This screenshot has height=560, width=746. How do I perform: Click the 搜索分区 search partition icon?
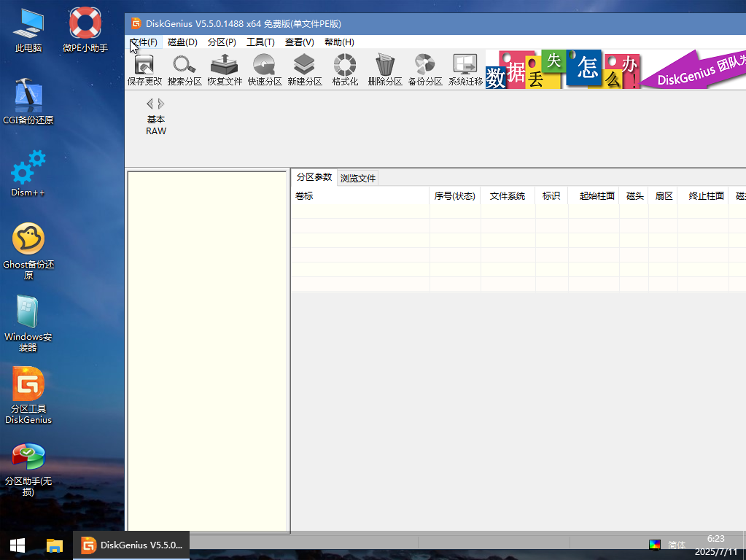184,70
